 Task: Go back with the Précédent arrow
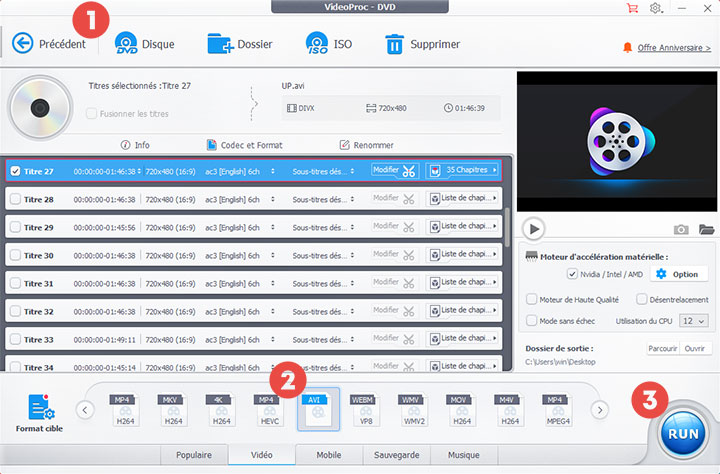[x=22, y=43]
